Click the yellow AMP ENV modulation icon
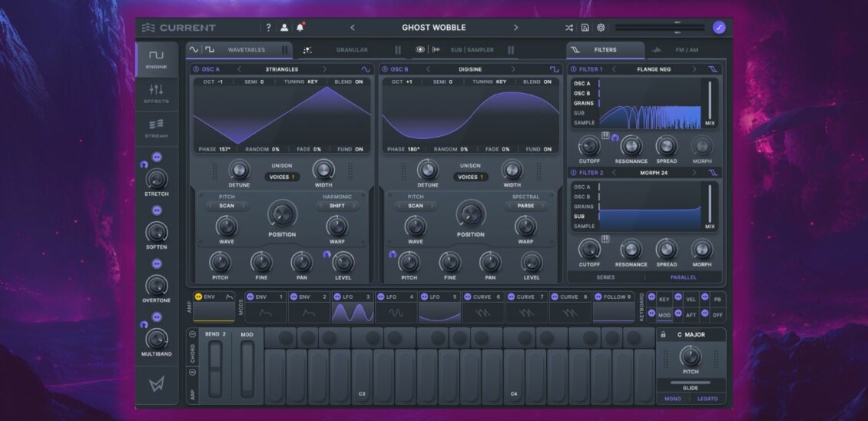Image resolution: width=868 pixels, height=421 pixels. pyautogui.click(x=198, y=297)
